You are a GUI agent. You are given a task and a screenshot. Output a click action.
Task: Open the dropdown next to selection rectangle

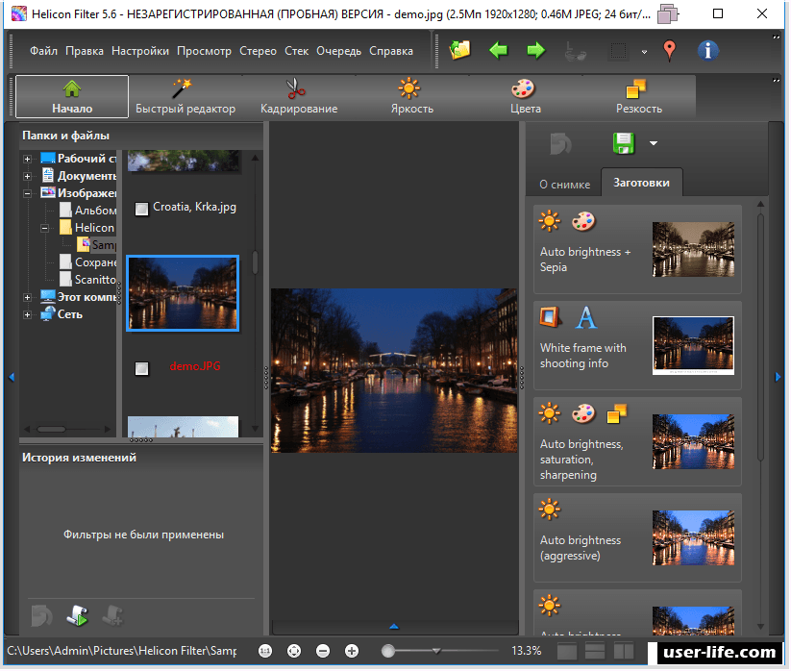(x=644, y=52)
